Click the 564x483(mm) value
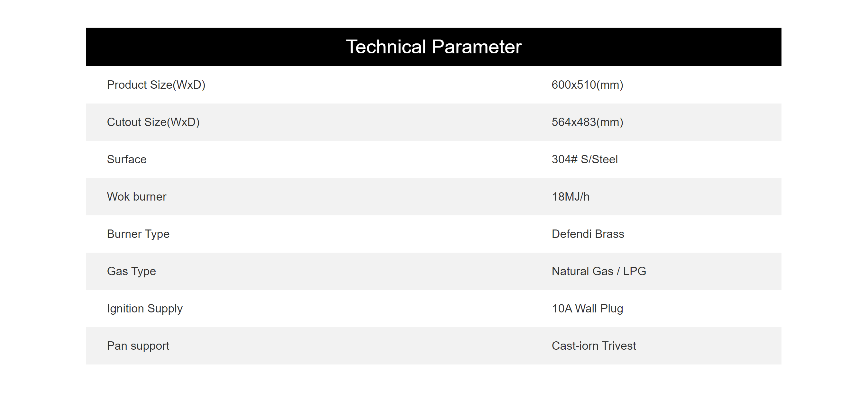This screenshot has height=414, width=868. (x=587, y=122)
